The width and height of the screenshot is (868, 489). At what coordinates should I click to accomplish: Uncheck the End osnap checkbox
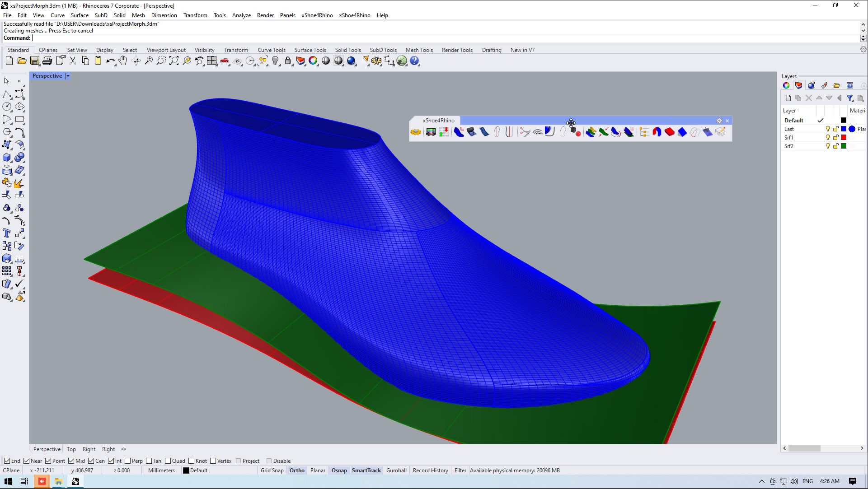coord(7,461)
